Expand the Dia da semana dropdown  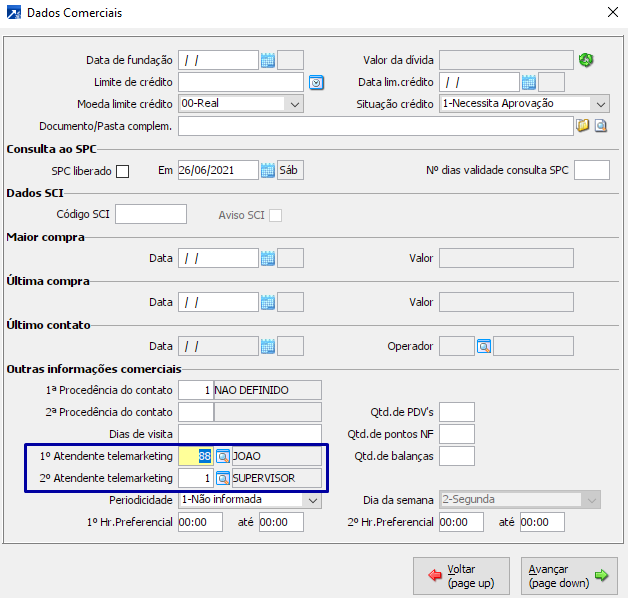click(x=592, y=500)
